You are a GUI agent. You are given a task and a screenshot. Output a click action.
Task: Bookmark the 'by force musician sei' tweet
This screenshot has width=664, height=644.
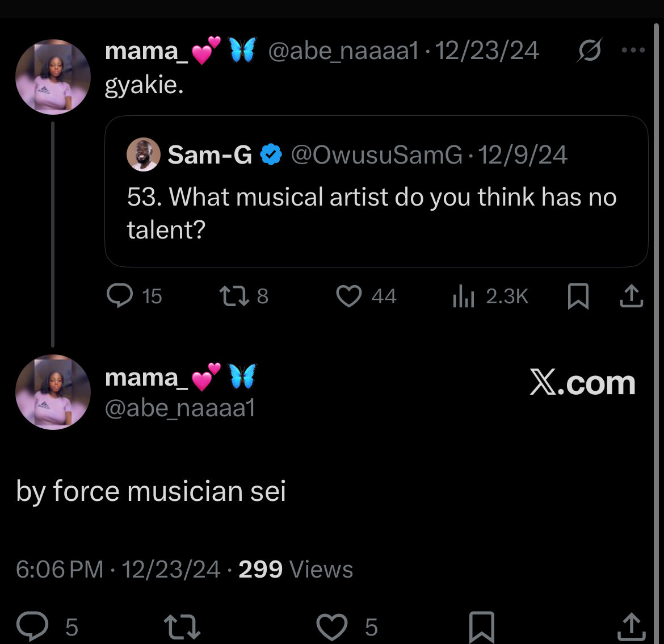pos(482,627)
